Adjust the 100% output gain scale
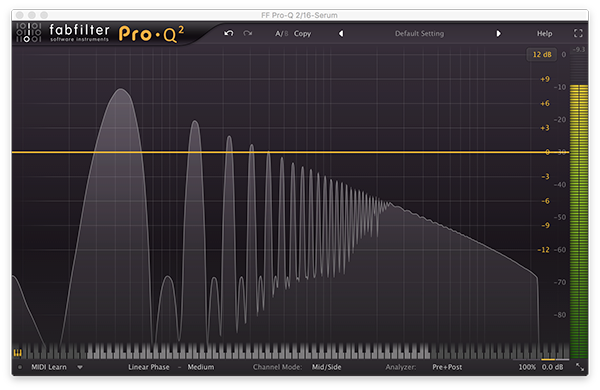The width and height of the screenshot is (600, 390). 527,367
